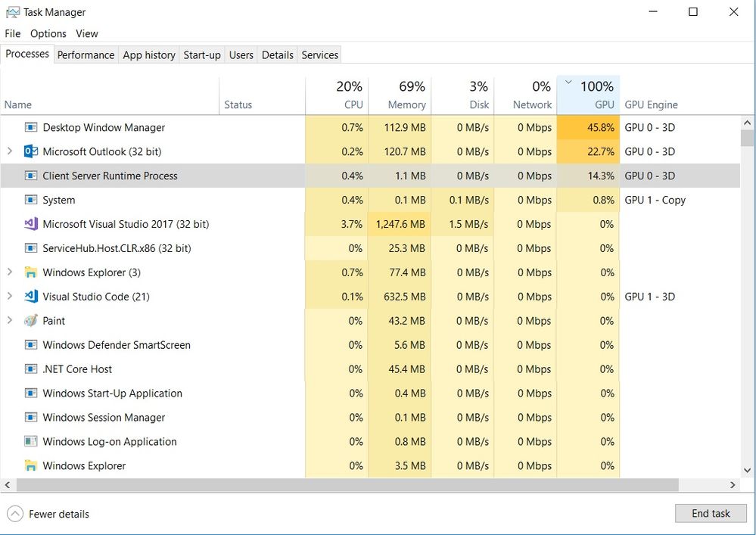Click the vertical scrollbar up arrow
This screenshot has width=756, height=535.
tap(748, 123)
